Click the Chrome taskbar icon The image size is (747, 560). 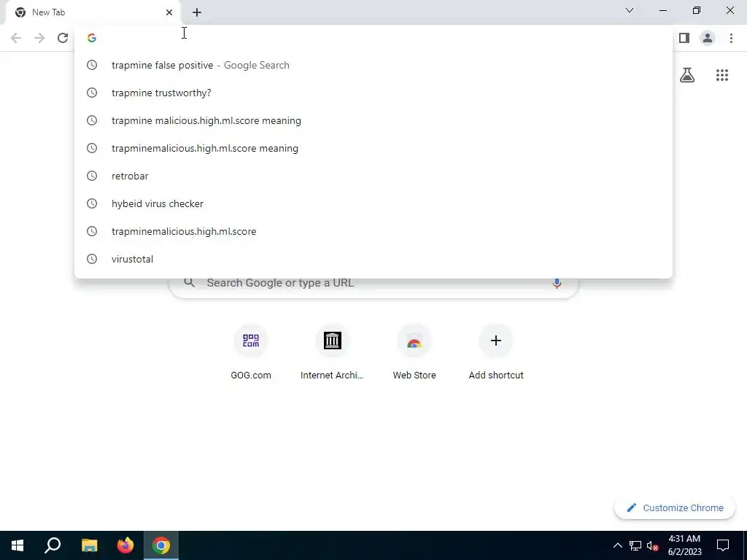click(x=161, y=545)
